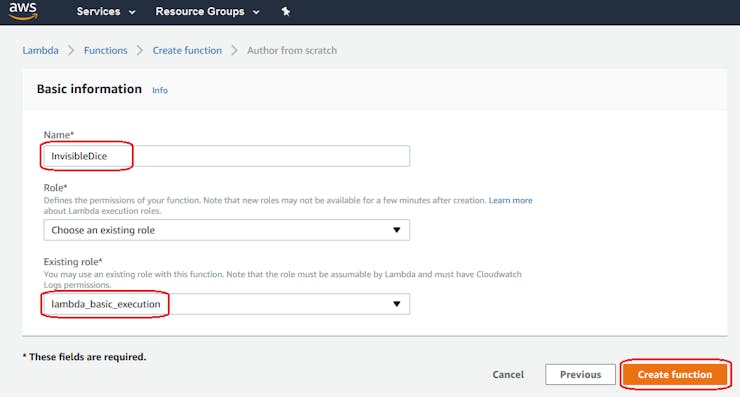Viewport: 740px width, 397px height.
Task: Click the Basic information heading
Action: [x=89, y=89]
